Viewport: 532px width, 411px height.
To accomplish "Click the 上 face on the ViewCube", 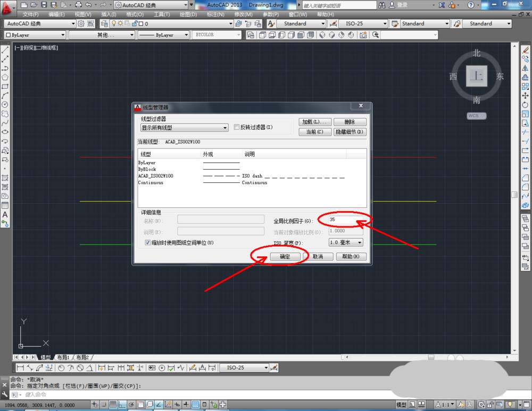I will 476,76.
